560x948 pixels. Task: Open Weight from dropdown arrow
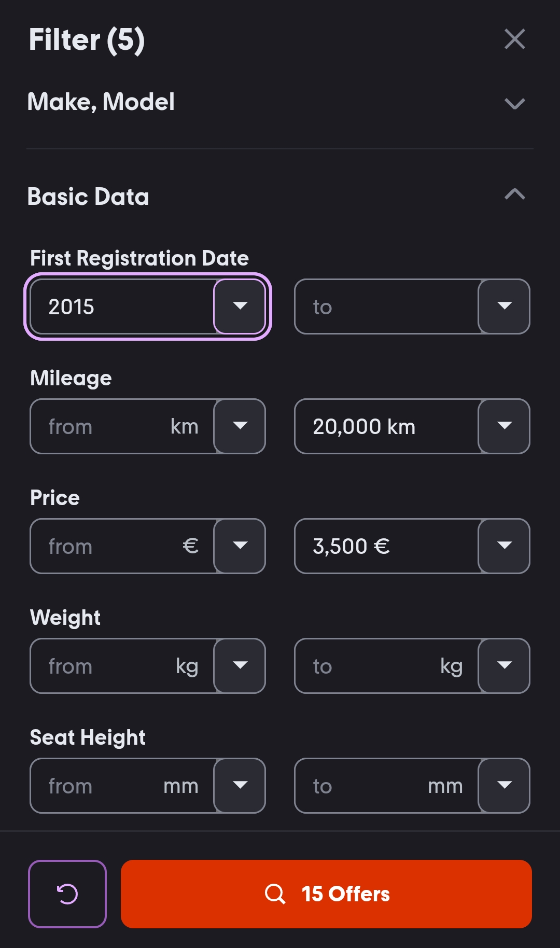pyautogui.click(x=240, y=666)
